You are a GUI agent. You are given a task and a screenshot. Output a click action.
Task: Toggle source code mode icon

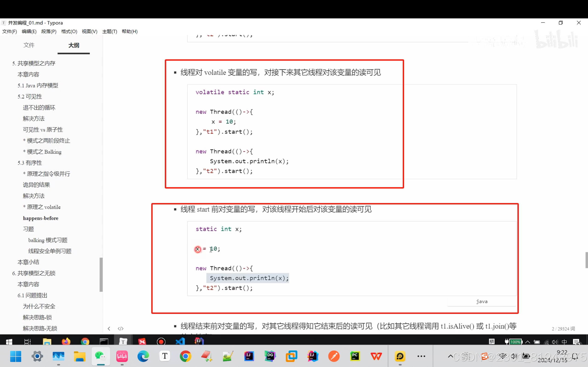pyautogui.click(x=120, y=329)
